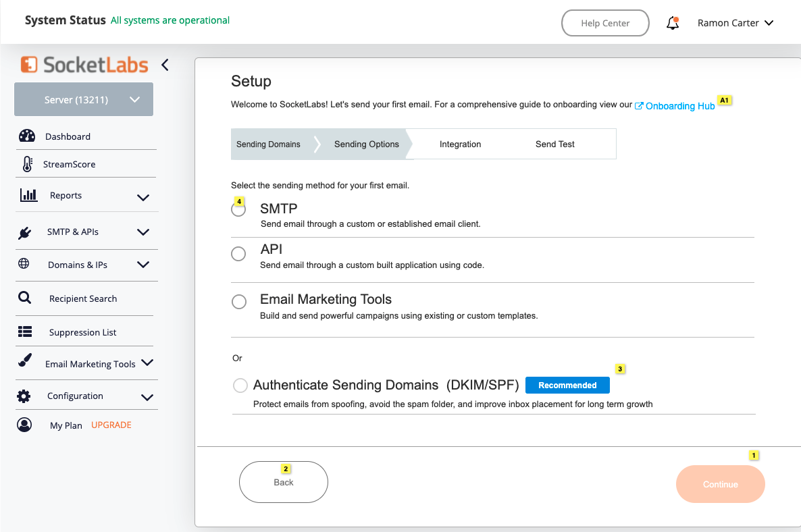Image resolution: width=801 pixels, height=532 pixels.
Task: Click the Recommended badge
Action: [567, 385]
